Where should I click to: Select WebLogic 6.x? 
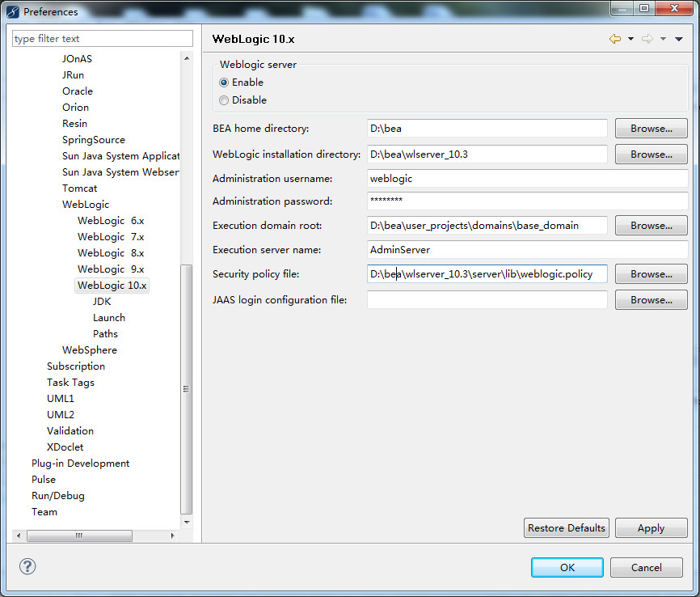pyautogui.click(x=111, y=221)
